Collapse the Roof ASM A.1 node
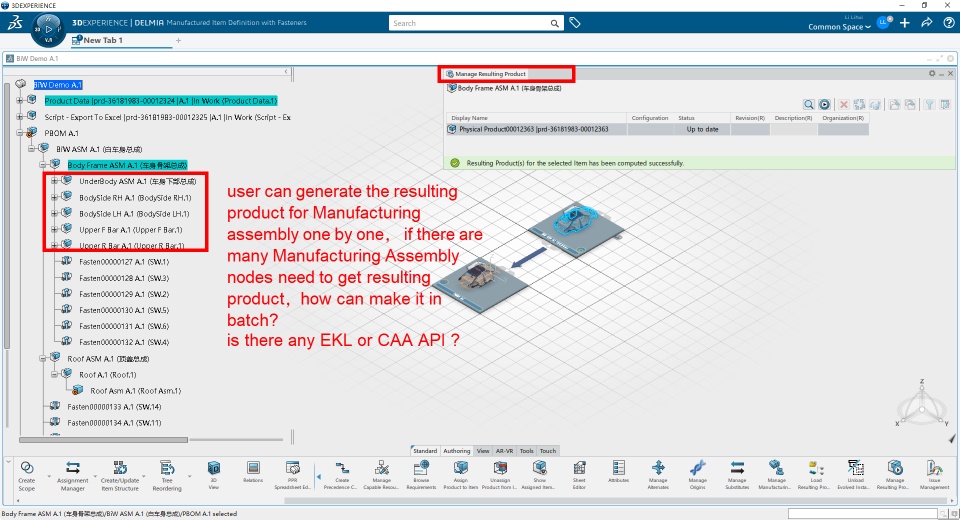 coord(43,358)
